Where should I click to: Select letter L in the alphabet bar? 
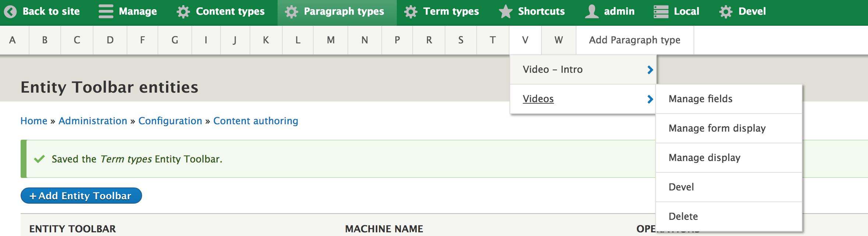click(x=298, y=40)
